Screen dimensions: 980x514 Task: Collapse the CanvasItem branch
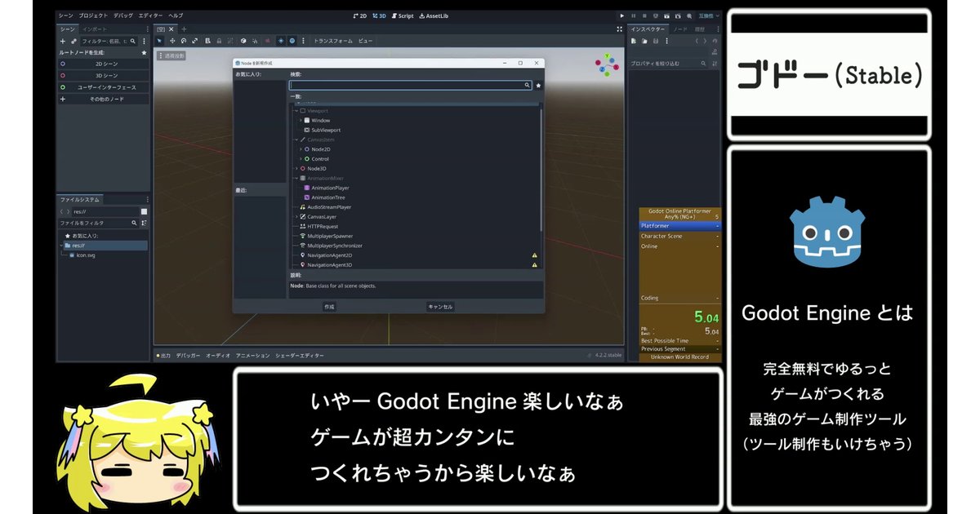[x=296, y=140]
